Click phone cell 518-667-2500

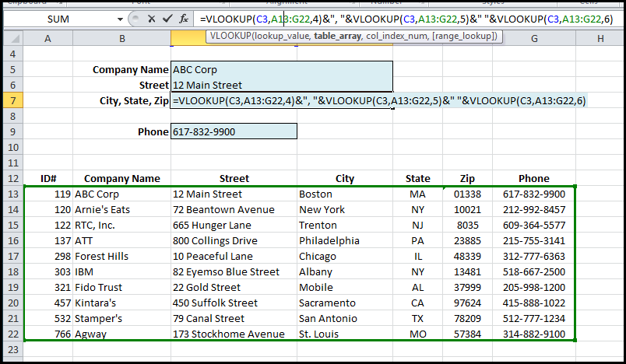[x=534, y=272]
